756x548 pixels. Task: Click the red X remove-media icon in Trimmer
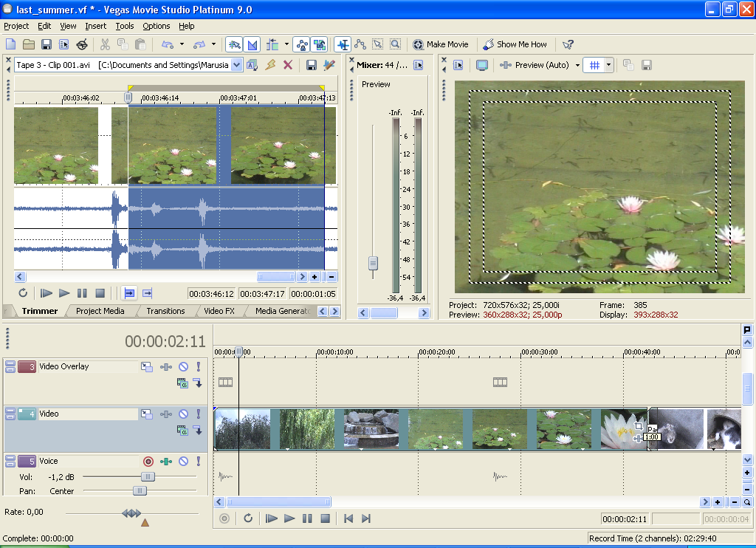pyautogui.click(x=288, y=65)
